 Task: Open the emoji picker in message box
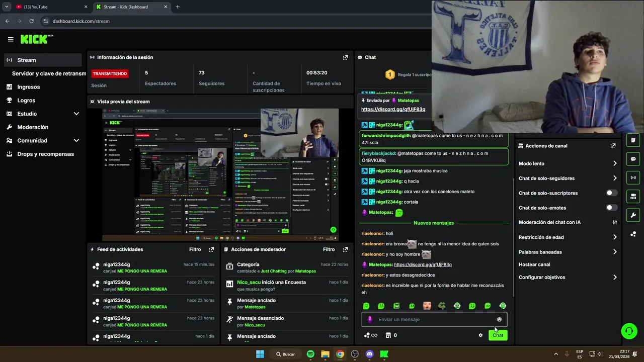click(499, 319)
